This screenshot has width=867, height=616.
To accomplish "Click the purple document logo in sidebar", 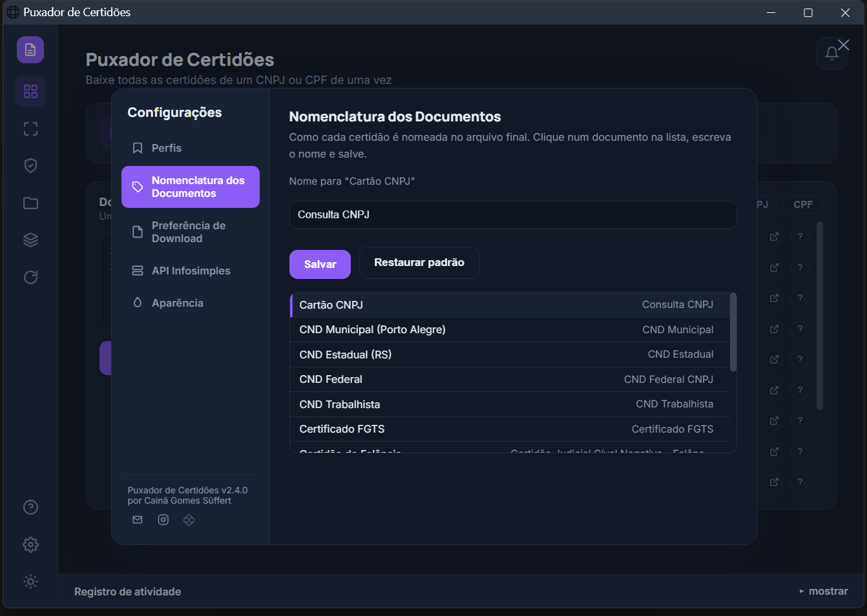I will (30, 50).
